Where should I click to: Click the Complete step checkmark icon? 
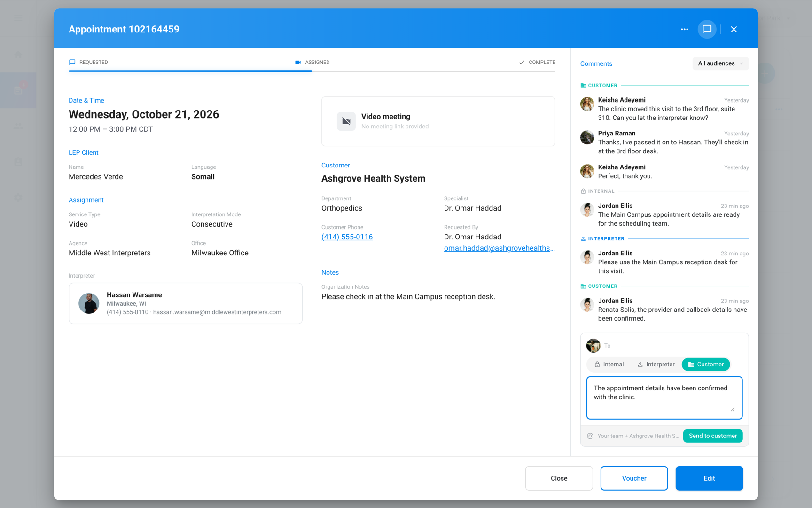click(522, 62)
